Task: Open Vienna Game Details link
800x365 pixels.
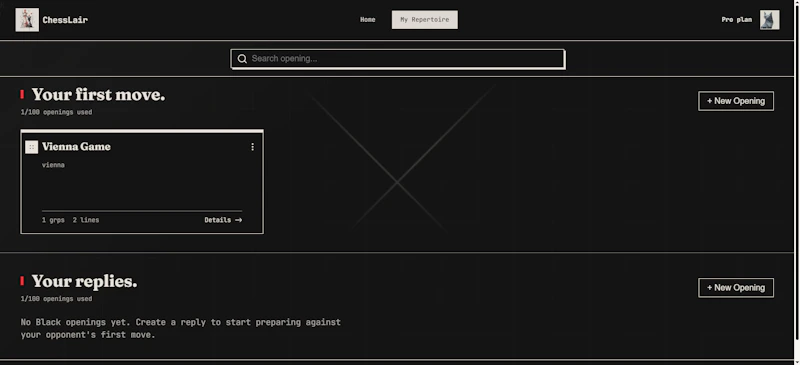Action: (223, 220)
